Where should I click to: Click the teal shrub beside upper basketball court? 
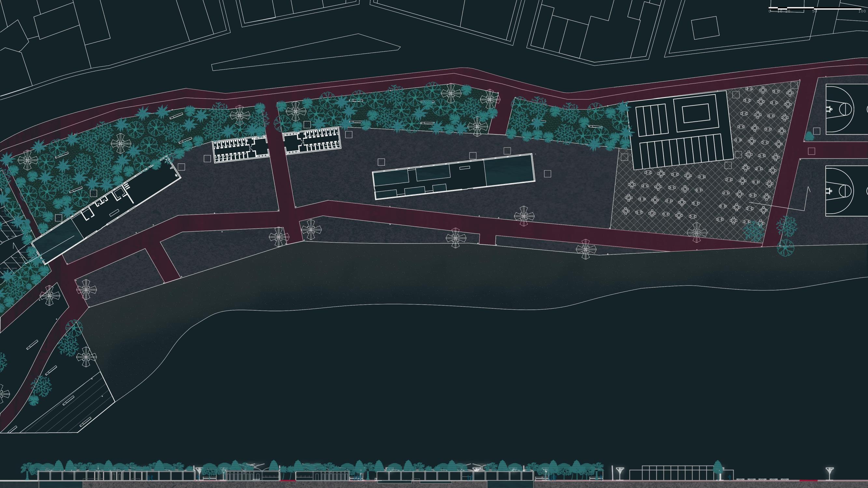tap(809, 136)
